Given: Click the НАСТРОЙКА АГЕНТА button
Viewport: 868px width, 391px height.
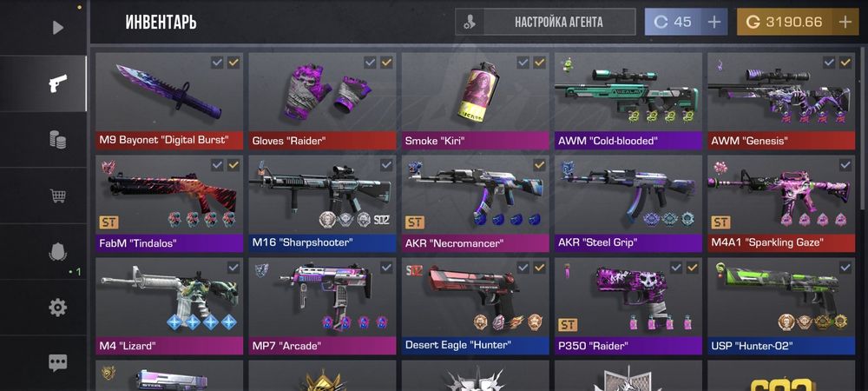Looking at the screenshot, I should [x=545, y=22].
